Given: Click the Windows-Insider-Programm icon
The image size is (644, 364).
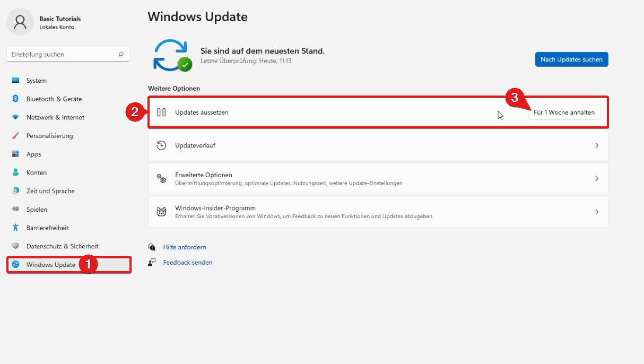Looking at the screenshot, I should (162, 212).
